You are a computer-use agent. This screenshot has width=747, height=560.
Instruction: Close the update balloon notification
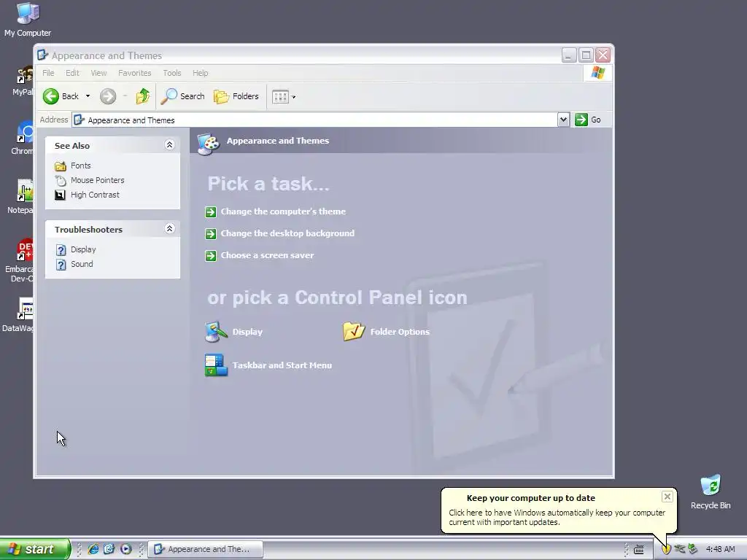click(x=667, y=497)
